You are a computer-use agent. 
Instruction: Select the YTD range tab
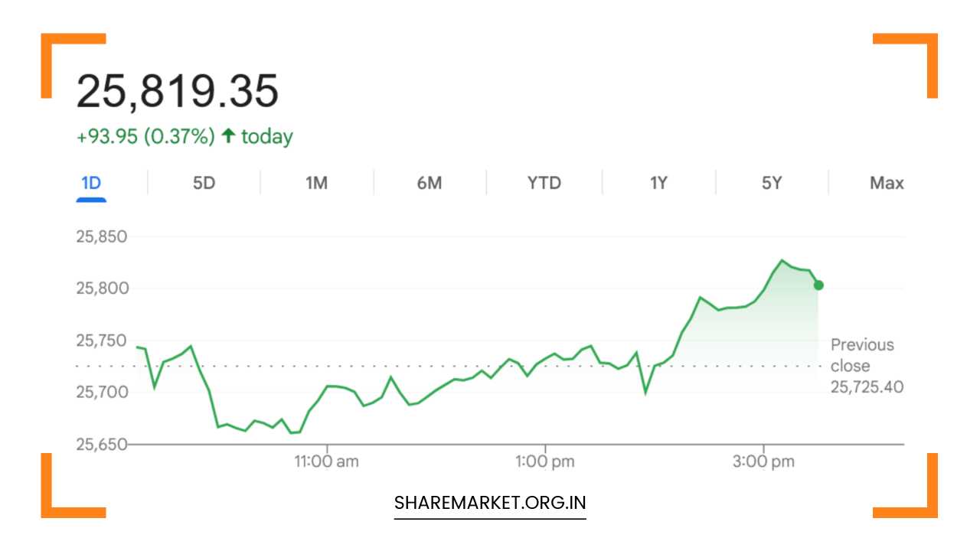tap(544, 184)
